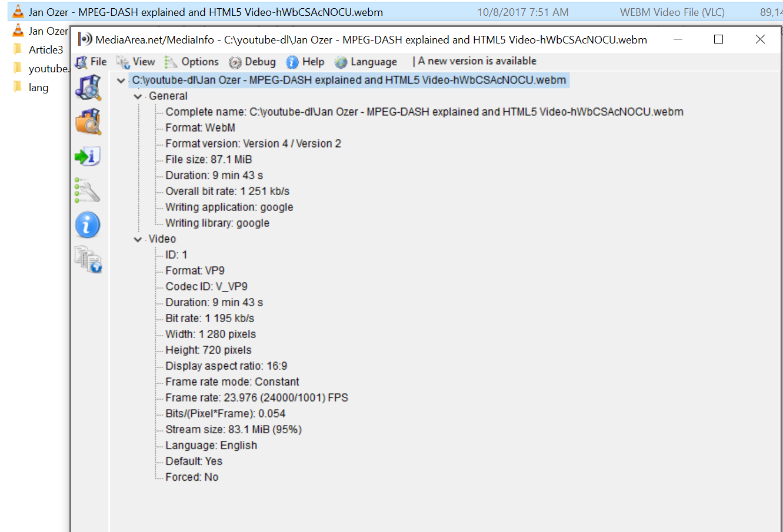Select the 'Default: Yes' row
The image size is (783, 532).
tap(194, 461)
